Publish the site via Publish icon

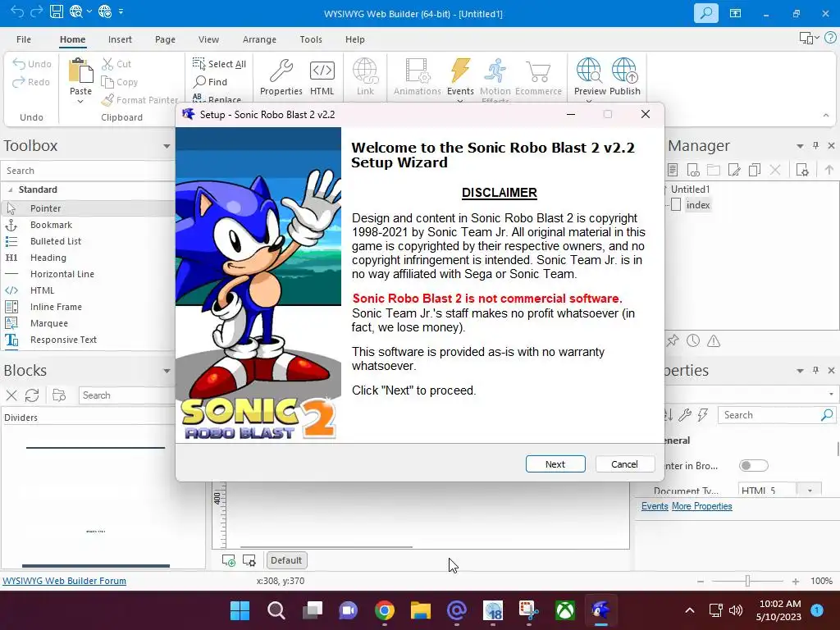pyautogui.click(x=624, y=77)
